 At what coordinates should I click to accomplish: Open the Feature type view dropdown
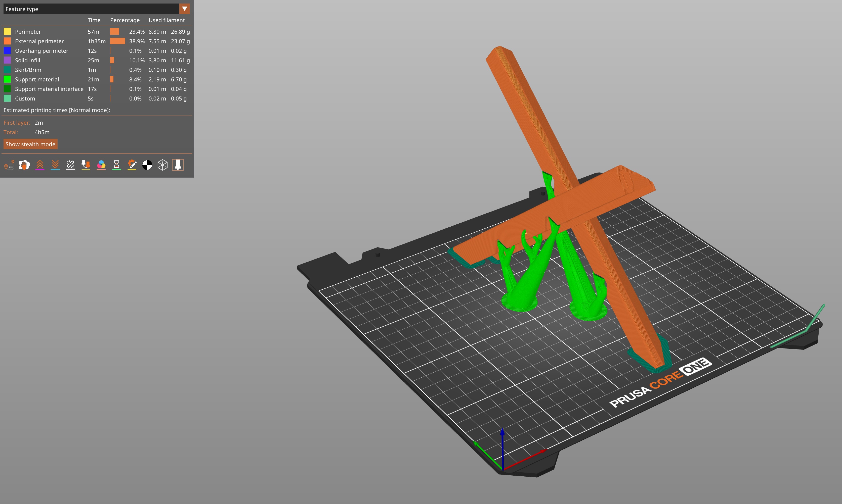[97, 9]
